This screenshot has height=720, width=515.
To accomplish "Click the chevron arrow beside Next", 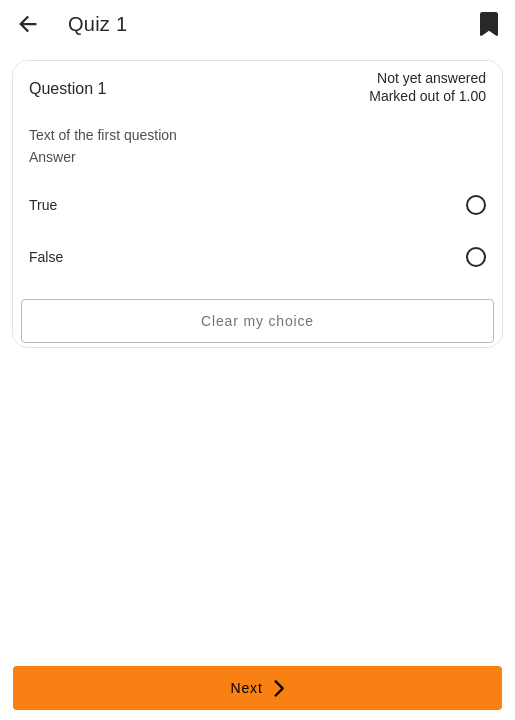I will point(279,688).
